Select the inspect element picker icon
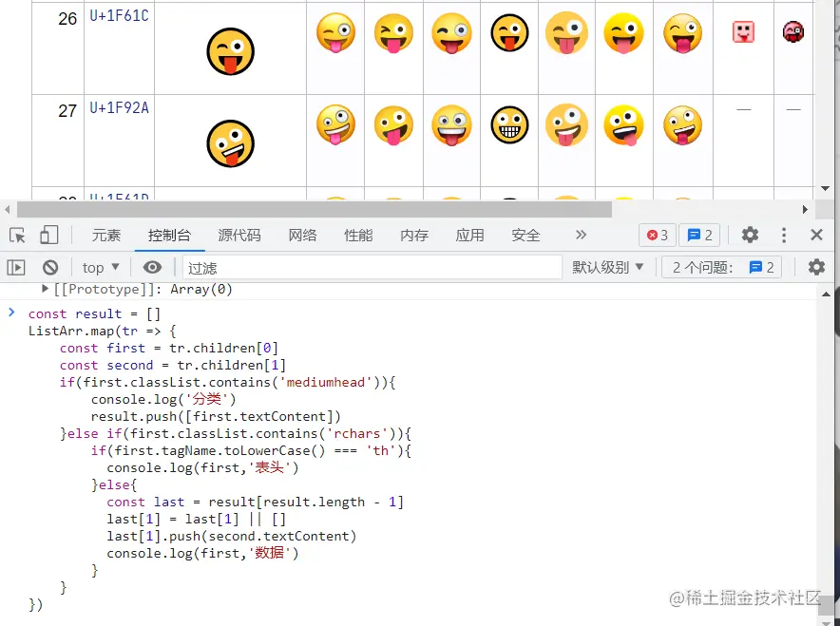Screen dimensions: 840x626 click(17, 235)
